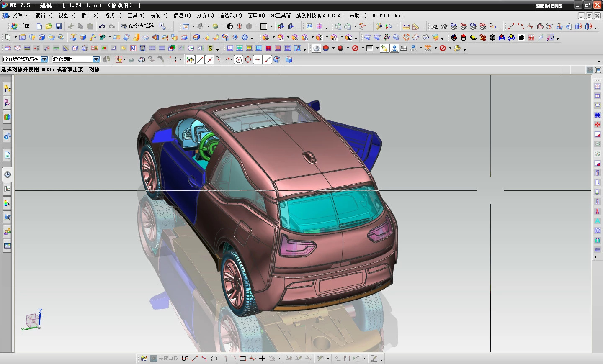The image size is (603, 364).
Task: Open the 文件(F) menu
Action: pos(20,15)
